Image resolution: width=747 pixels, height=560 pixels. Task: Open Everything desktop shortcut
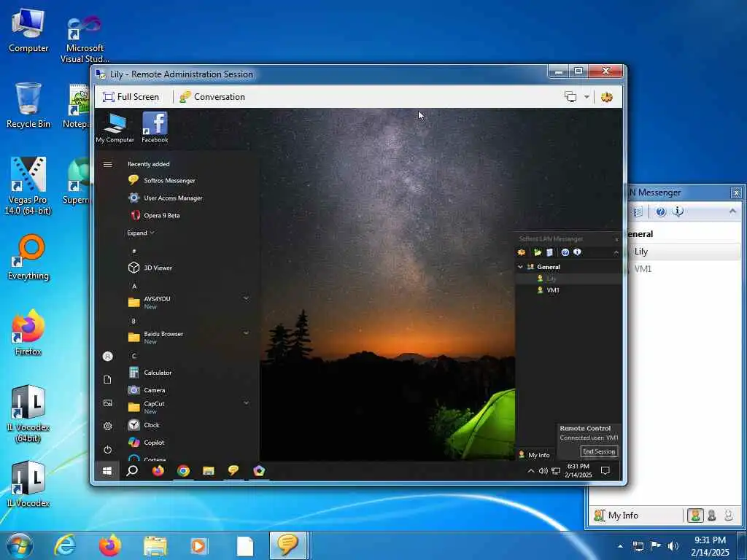click(x=28, y=257)
